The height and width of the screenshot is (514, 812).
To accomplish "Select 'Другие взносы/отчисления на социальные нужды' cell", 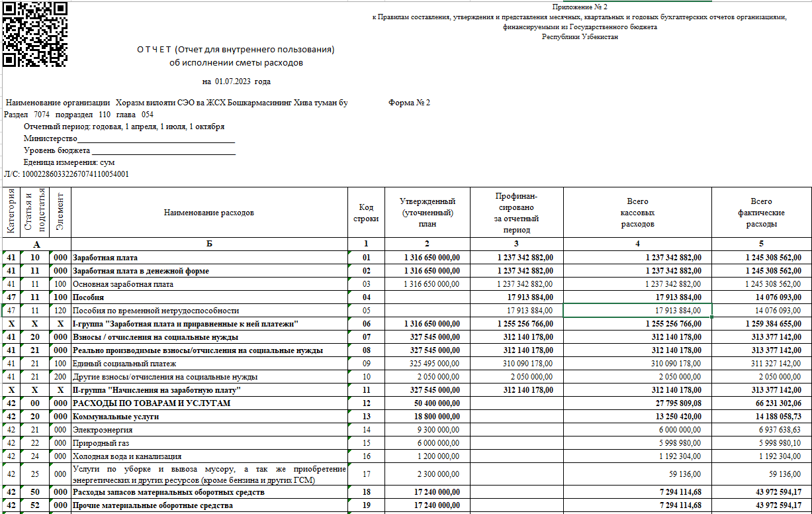I will (x=209, y=377).
